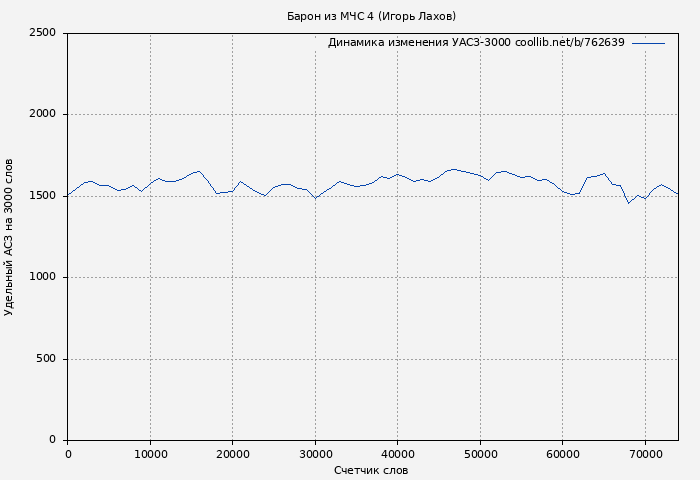The width and height of the screenshot is (700, 480).
Task: Click the blue legend line sample
Action: point(648,43)
